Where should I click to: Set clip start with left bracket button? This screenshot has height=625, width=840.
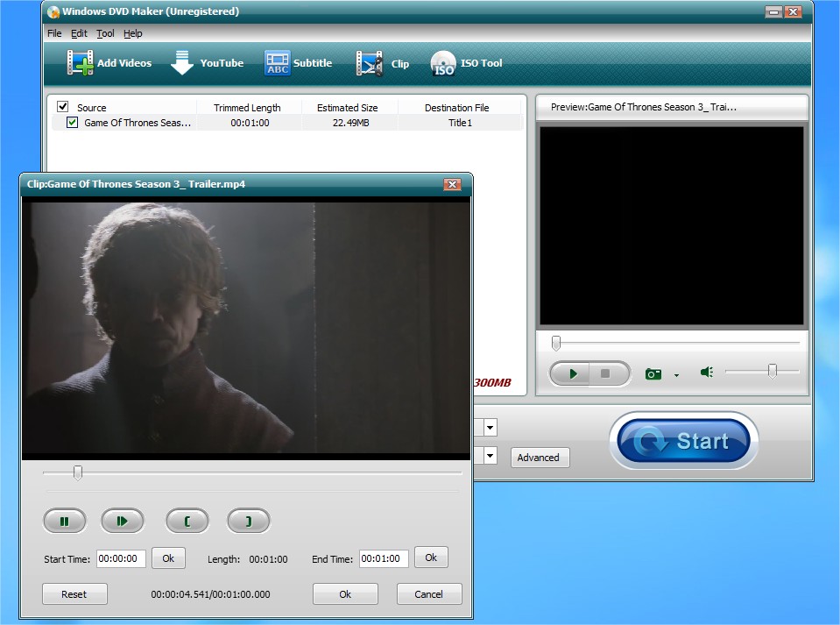click(x=187, y=521)
